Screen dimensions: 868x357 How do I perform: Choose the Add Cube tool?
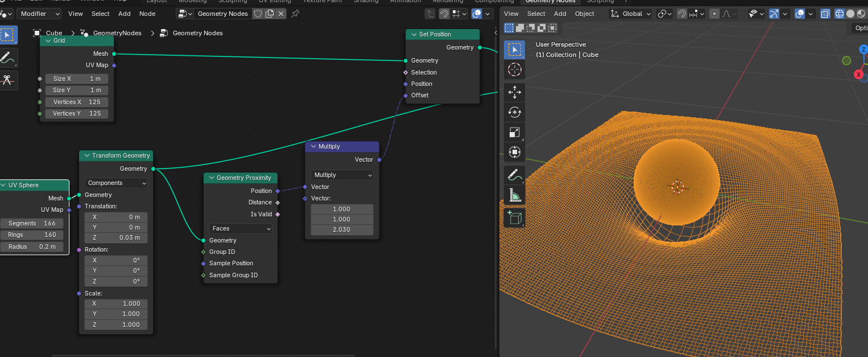(514, 218)
